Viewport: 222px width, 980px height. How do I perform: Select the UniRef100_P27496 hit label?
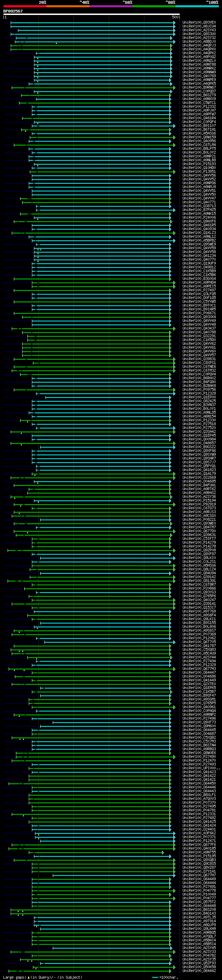point(199,718)
